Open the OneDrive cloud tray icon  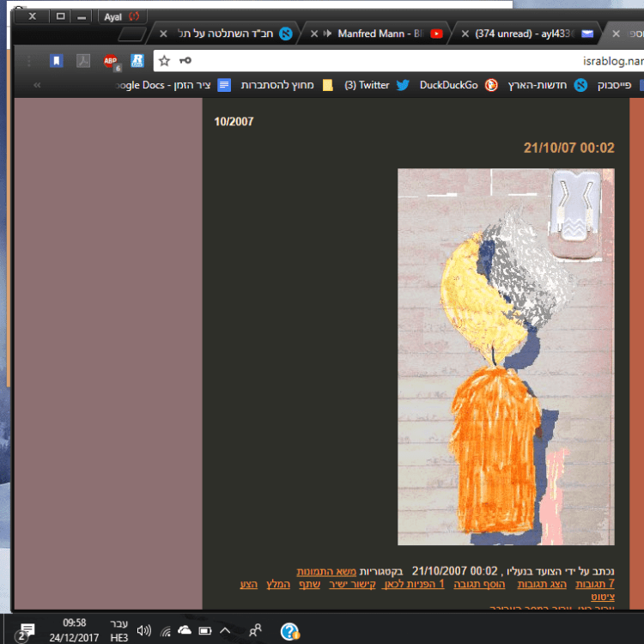tap(185, 631)
